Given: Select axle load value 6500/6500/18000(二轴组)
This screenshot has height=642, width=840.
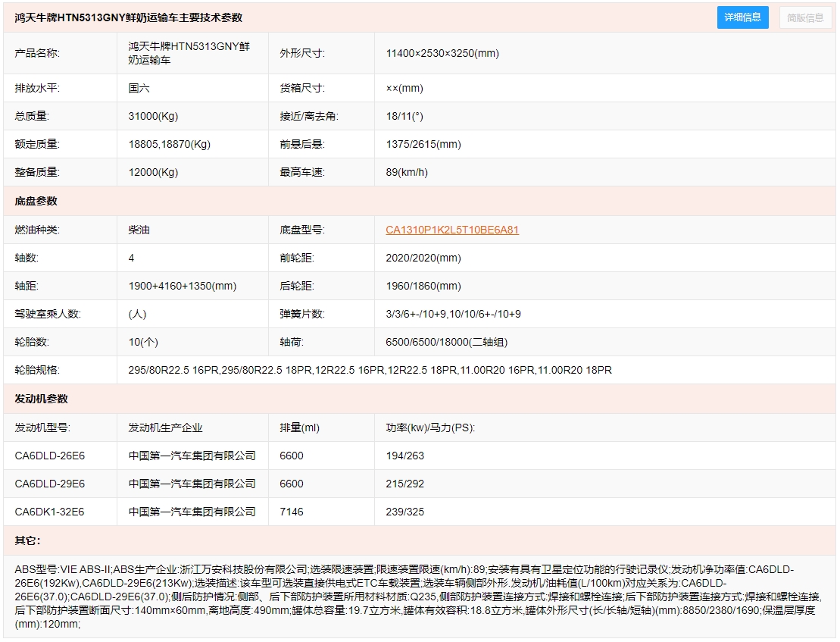Looking at the screenshot, I should point(447,342).
